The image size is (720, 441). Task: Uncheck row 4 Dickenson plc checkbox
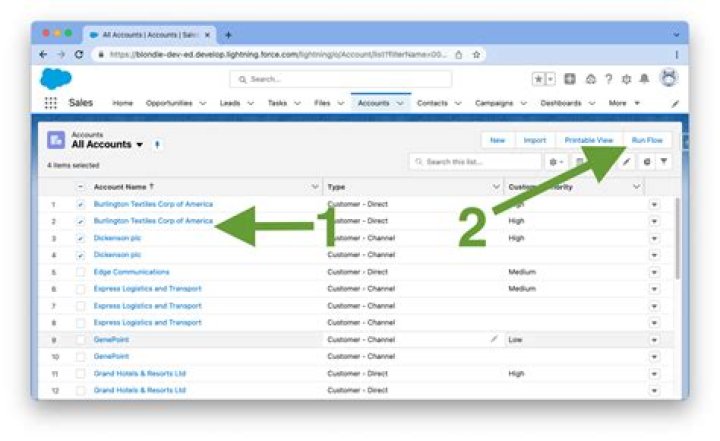(x=80, y=255)
